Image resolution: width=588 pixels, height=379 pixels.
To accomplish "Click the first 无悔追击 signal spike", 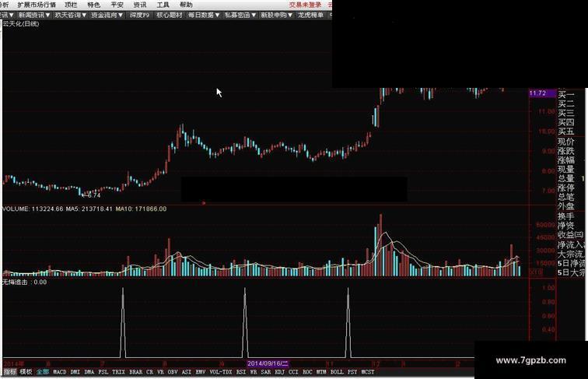I will (123, 323).
